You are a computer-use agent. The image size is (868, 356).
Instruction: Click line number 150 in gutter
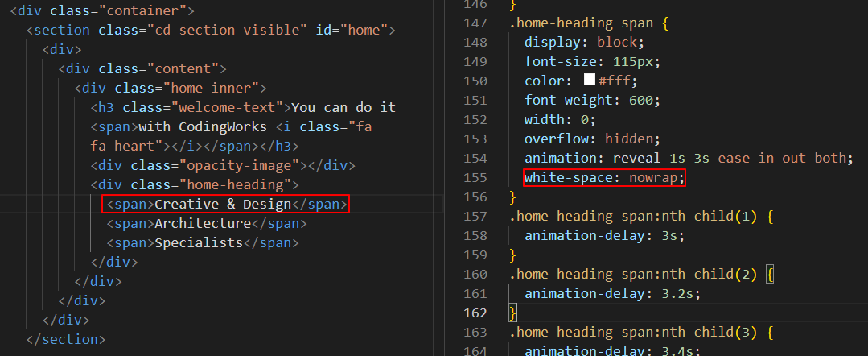point(475,81)
